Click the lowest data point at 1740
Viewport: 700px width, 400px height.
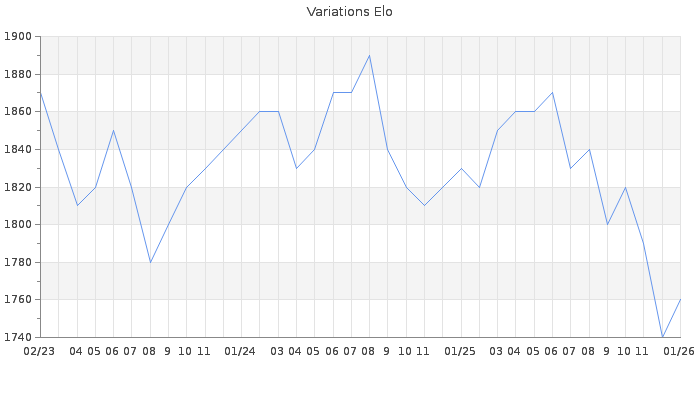(662, 337)
